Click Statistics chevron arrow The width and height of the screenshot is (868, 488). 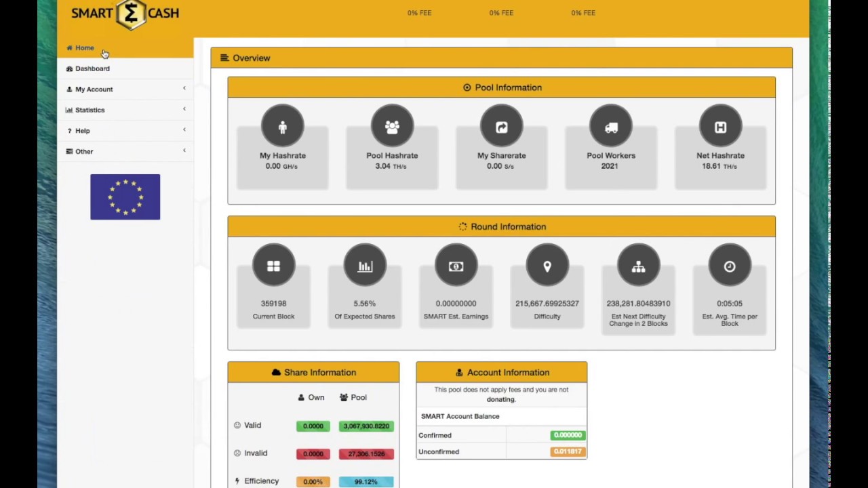(184, 109)
